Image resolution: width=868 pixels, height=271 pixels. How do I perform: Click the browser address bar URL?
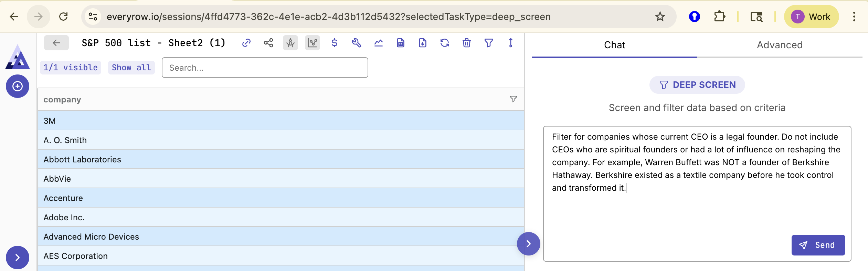(x=329, y=17)
